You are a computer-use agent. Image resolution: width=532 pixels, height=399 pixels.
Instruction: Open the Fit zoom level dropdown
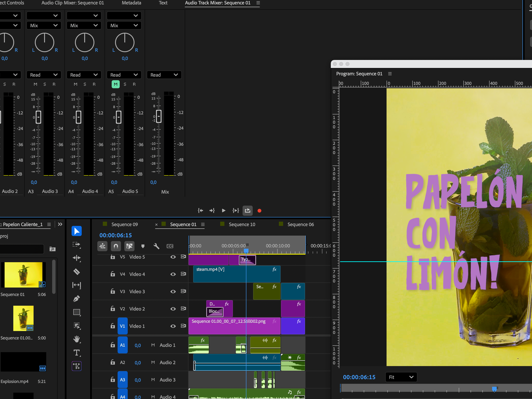(x=401, y=377)
